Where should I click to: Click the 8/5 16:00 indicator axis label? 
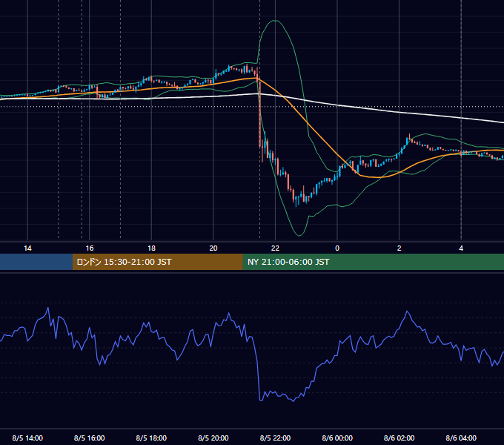[x=90, y=438]
